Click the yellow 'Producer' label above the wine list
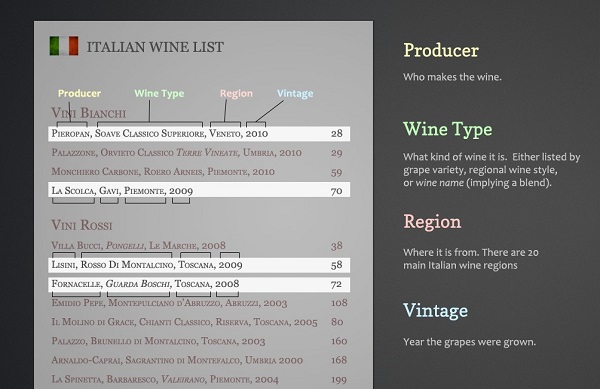 coord(80,93)
